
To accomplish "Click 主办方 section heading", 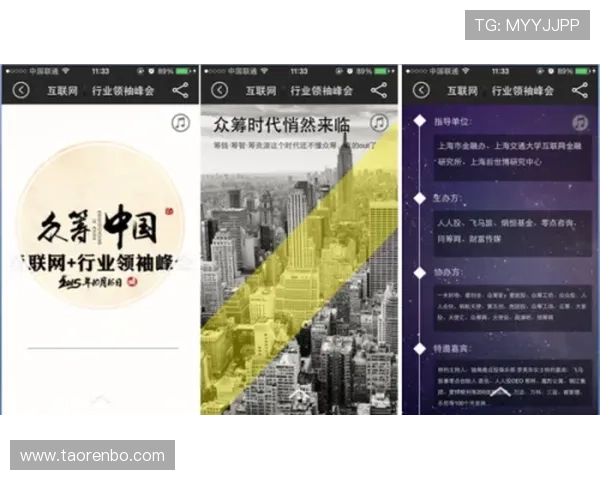I will [447, 198].
